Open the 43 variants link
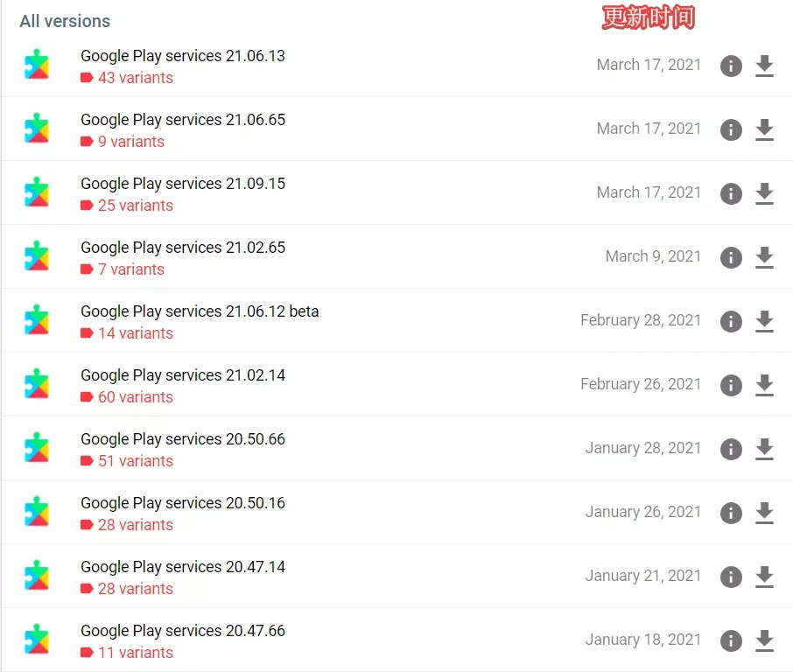The image size is (793, 672). click(x=135, y=78)
